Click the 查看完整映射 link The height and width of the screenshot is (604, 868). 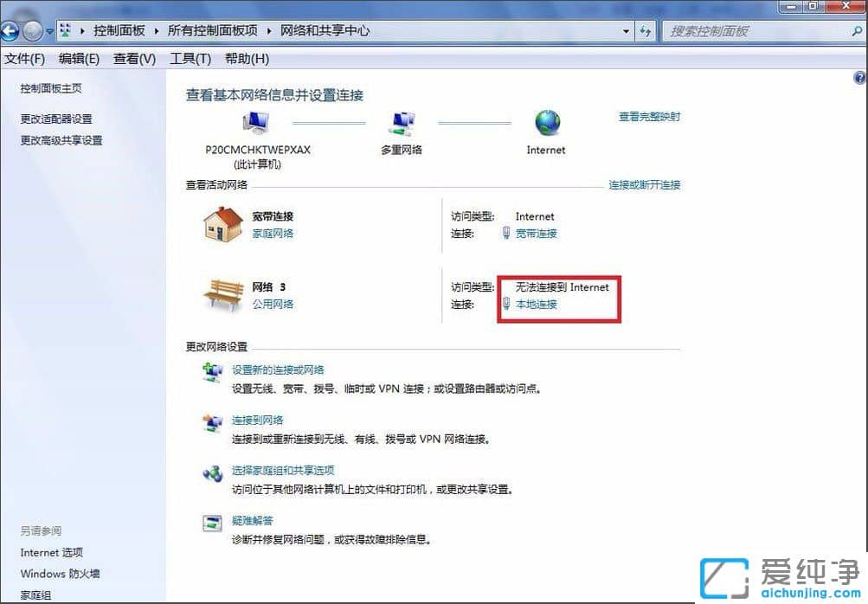tap(648, 116)
